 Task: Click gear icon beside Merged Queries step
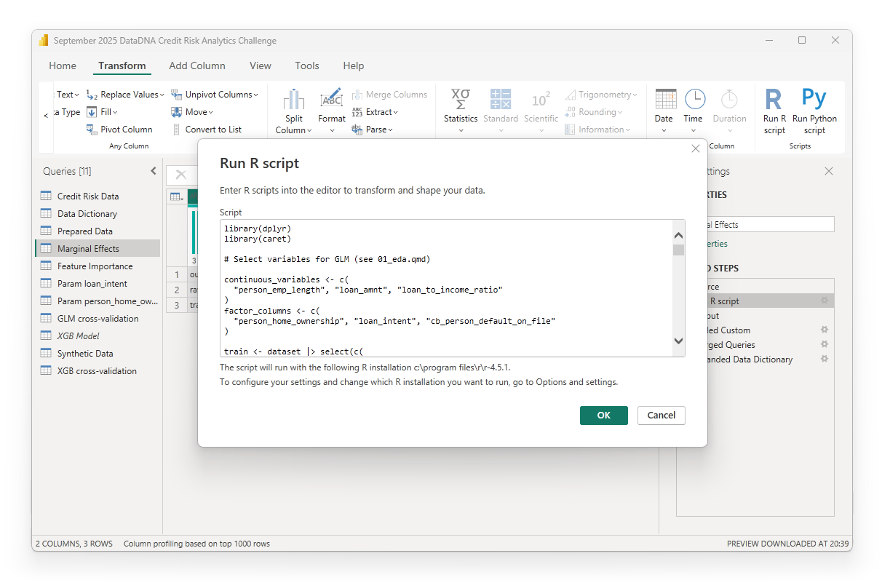pos(825,345)
